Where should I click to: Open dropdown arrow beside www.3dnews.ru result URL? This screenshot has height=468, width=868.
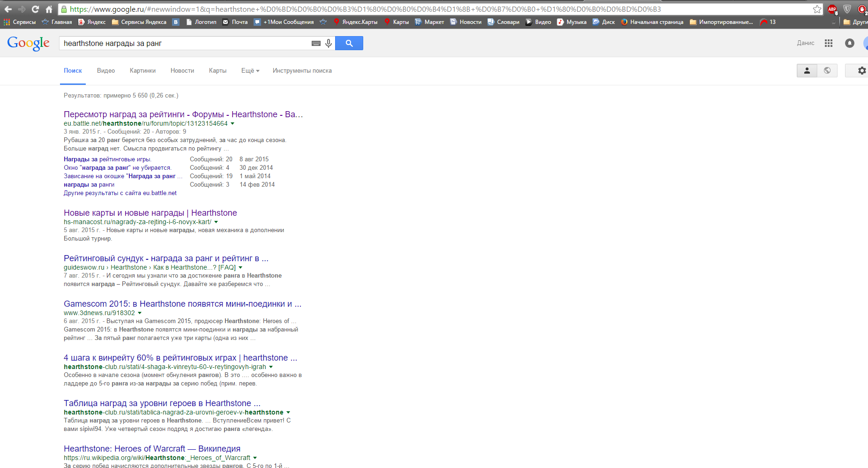[140, 313]
